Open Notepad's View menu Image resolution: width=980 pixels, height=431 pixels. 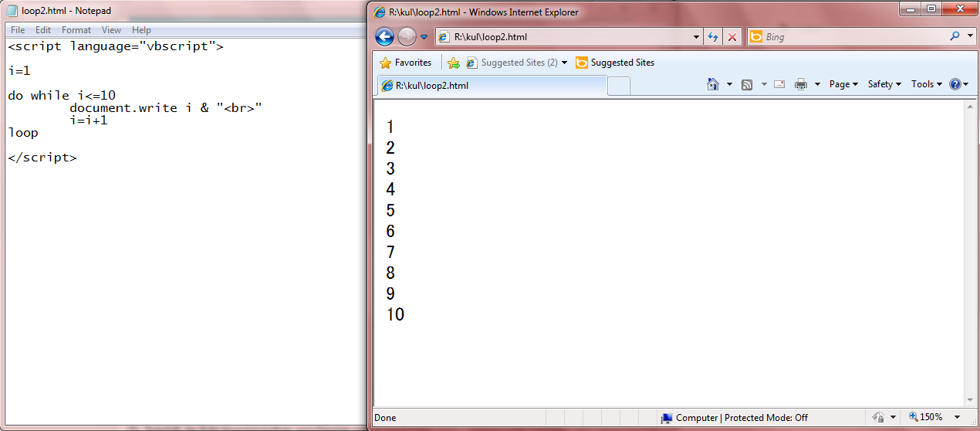tap(112, 30)
